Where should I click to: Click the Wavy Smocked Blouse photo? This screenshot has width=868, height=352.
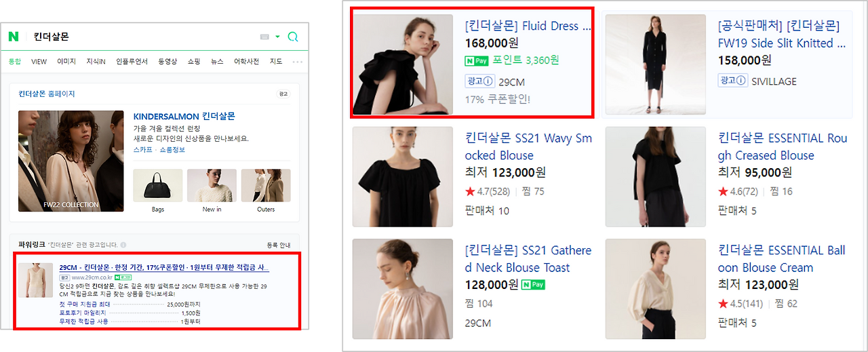(403, 176)
